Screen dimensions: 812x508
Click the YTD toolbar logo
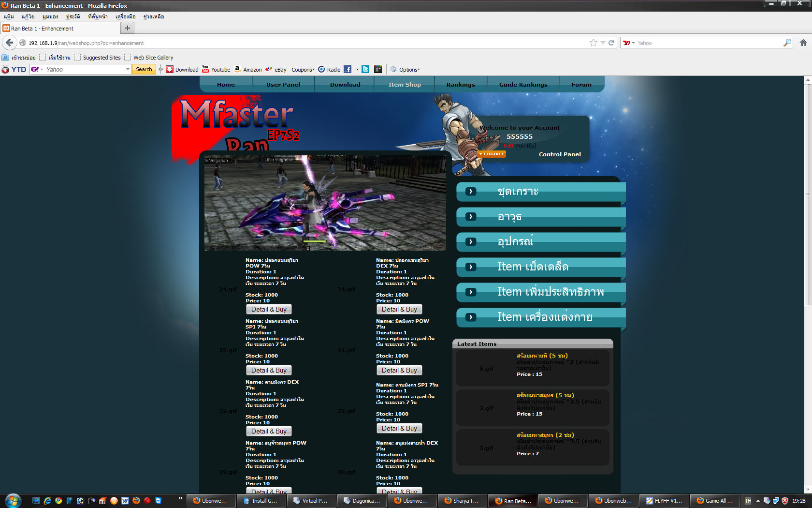coord(14,69)
